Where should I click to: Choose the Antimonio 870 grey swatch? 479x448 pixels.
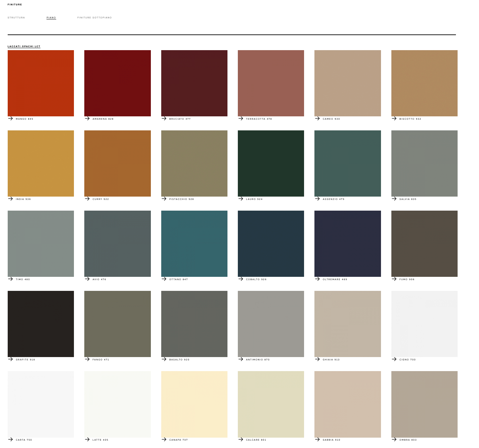271,324
